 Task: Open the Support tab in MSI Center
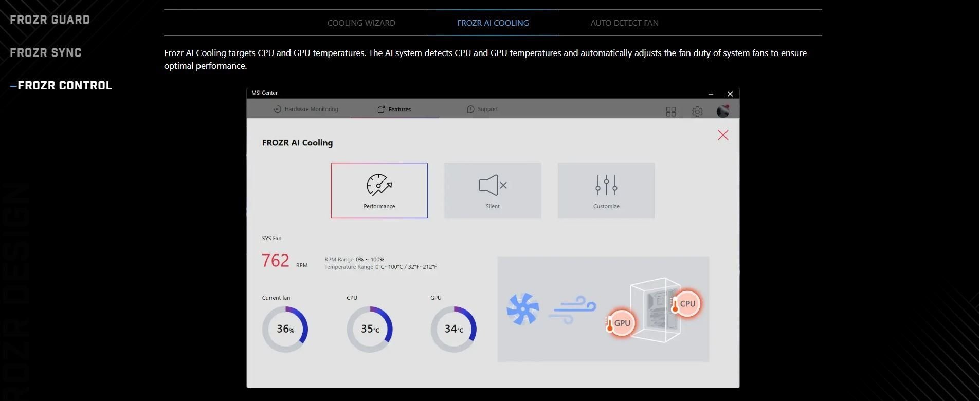pyautogui.click(x=482, y=109)
